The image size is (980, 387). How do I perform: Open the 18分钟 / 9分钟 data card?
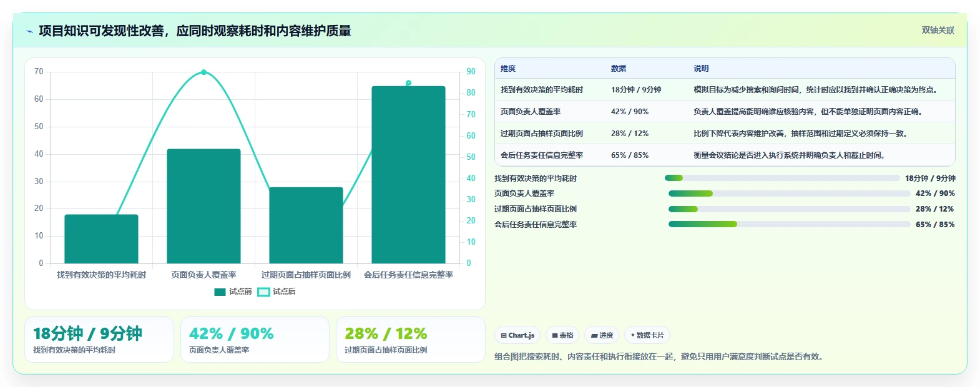click(x=99, y=340)
